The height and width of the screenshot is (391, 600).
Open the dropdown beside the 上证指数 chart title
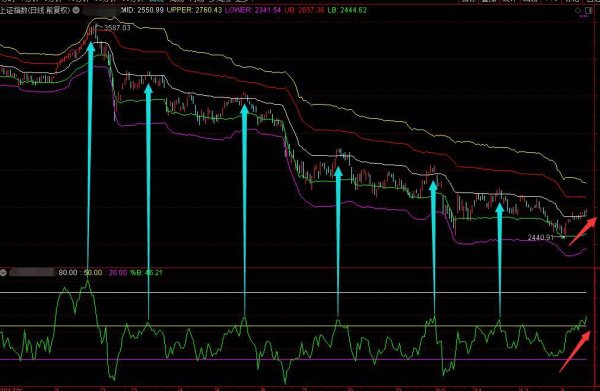(76, 10)
